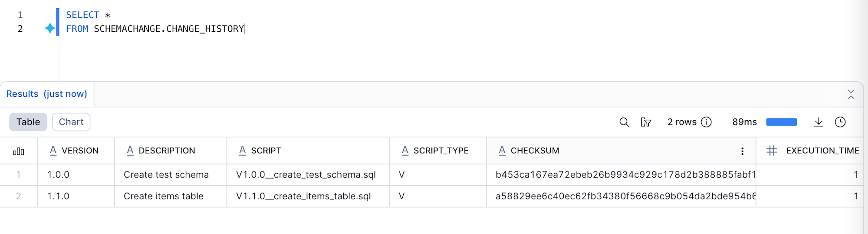Click the EXECUTION_TIME number type icon
Viewport: 868px width, 234px height.
coord(772,151)
